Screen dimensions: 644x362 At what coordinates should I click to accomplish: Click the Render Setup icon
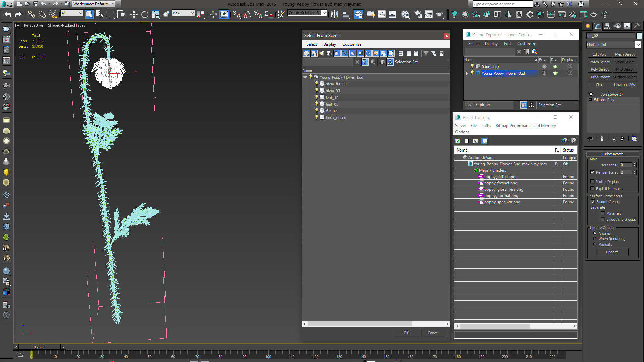(418, 14)
